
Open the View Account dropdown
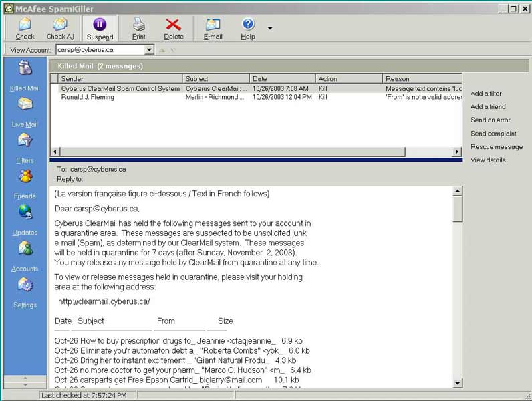pos(150,50)
